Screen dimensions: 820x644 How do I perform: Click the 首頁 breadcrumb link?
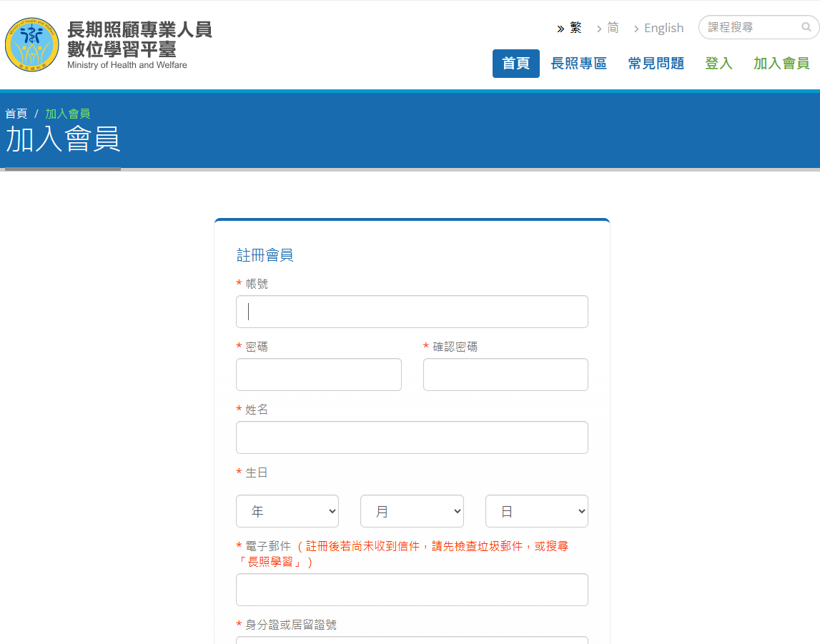click(x=16, y=114)
